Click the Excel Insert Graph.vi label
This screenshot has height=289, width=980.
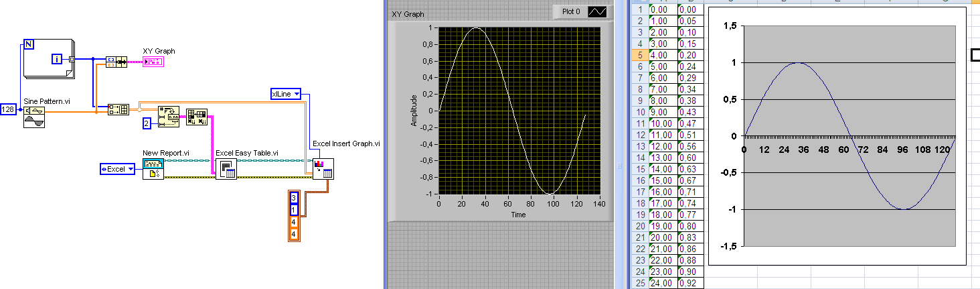(x=346, y=143)
